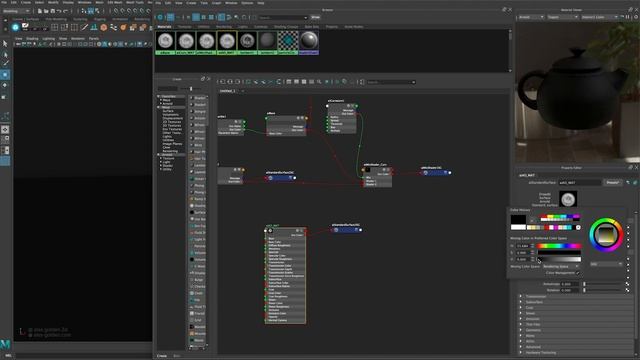640x360 pixels.
Task: Select the aiStandardSurface node in graph
Action: click(285, 276)
